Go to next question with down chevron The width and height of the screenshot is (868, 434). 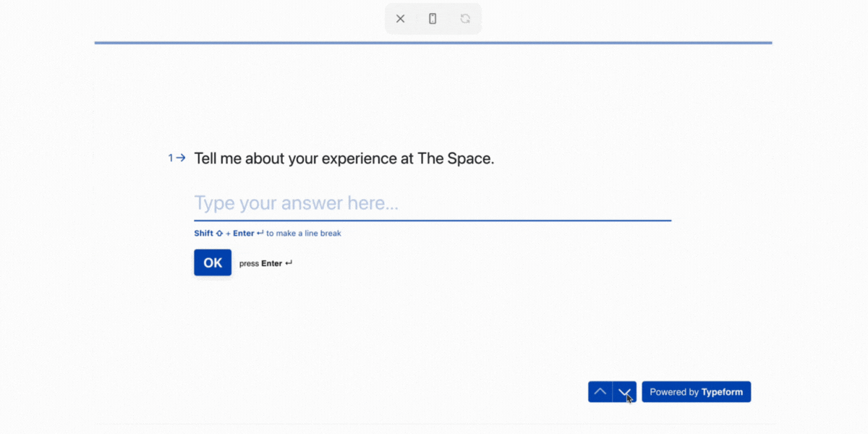coord(625,392)
